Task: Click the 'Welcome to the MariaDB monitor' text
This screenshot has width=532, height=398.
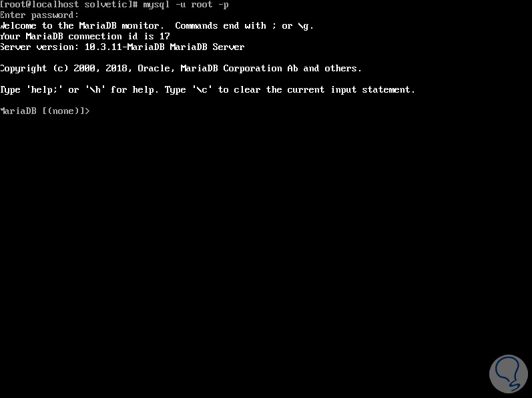Action: click(80, 26)
